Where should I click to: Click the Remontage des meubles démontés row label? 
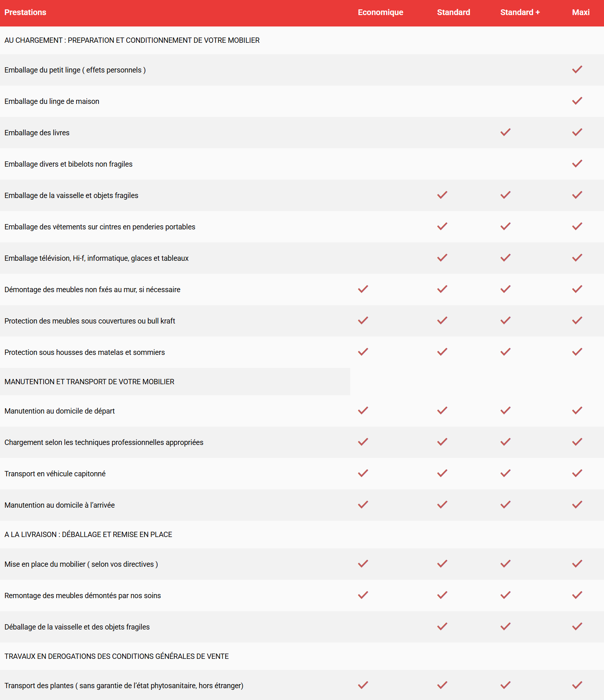click(x=83, y=596)
